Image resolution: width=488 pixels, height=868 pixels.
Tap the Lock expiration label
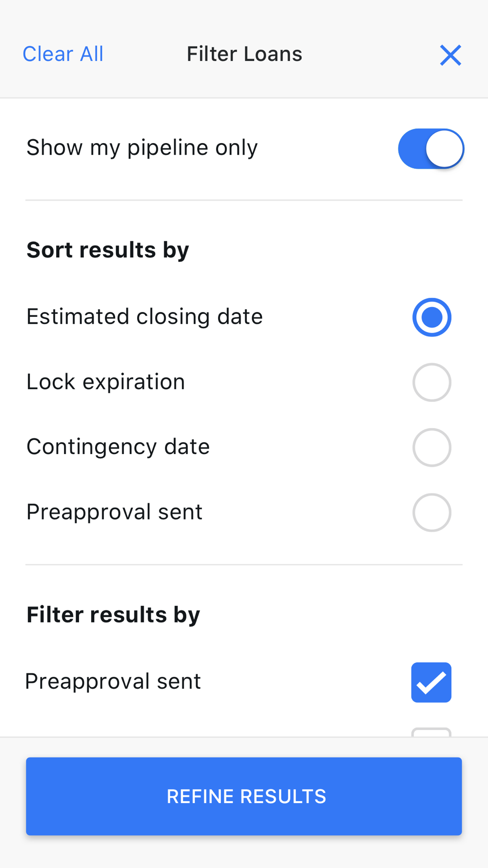tap(105, 382)
